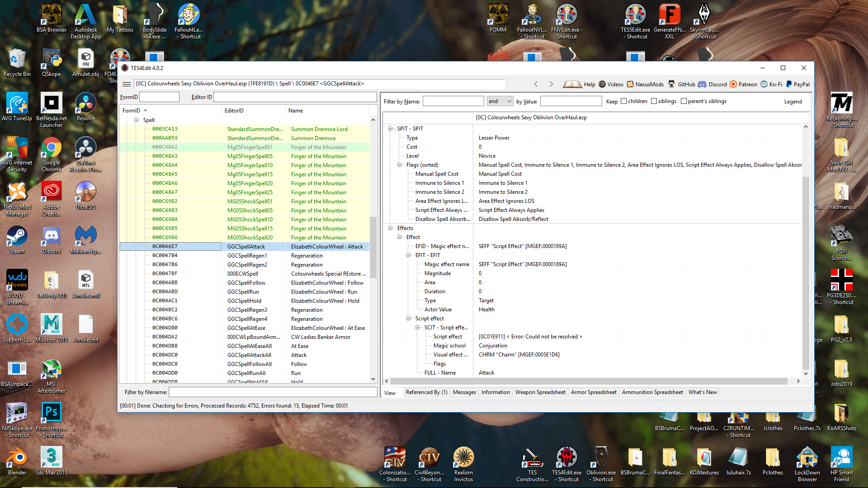Open DaVinci Resolve desktop icon
This screenshot has height=488, width=868.
click(x=86, y=155)
